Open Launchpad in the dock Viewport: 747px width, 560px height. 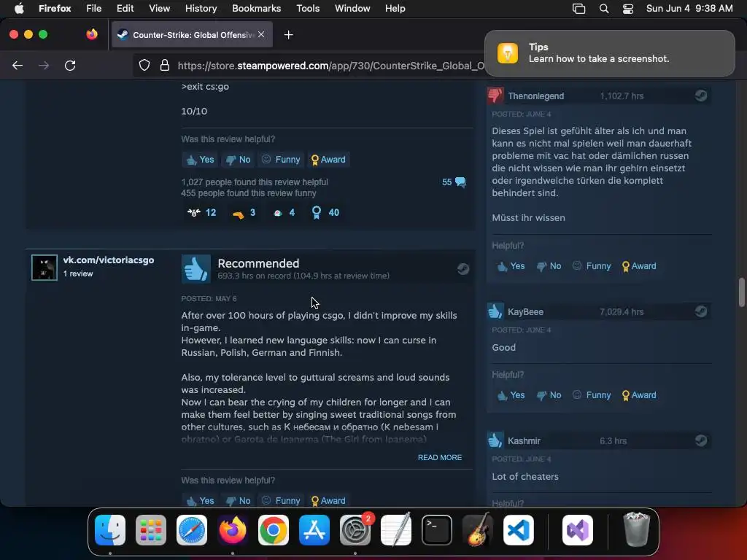pyautogui.click(x=150, y=530)
